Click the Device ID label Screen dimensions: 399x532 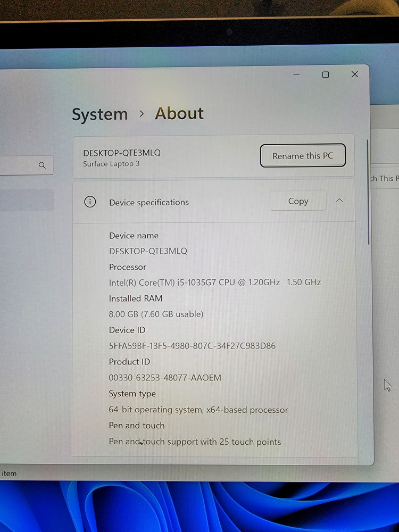[127, 330]
